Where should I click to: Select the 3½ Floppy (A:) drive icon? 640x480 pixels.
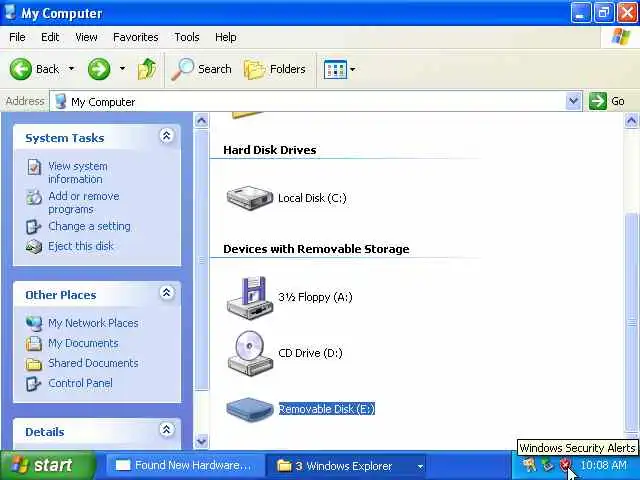[x=249, y=298]
